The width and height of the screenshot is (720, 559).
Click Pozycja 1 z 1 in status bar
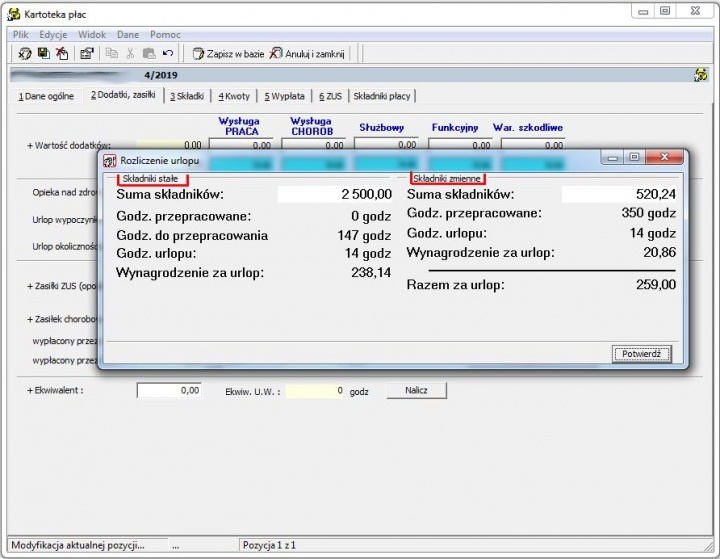click(x=269, y=545)
